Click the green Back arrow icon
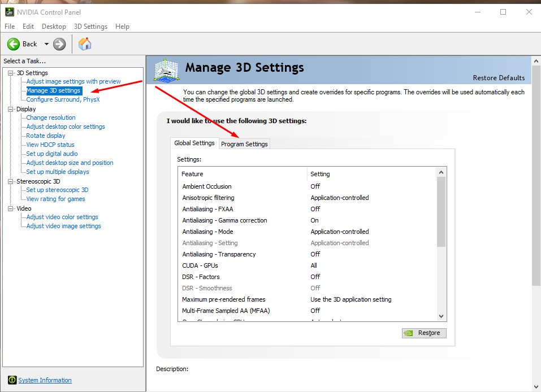The image size is (541, 392). (x=14, y=44)
